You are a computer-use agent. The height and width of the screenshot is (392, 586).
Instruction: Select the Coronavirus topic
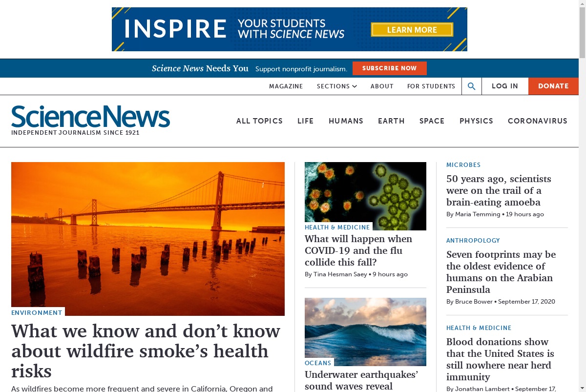538,121
